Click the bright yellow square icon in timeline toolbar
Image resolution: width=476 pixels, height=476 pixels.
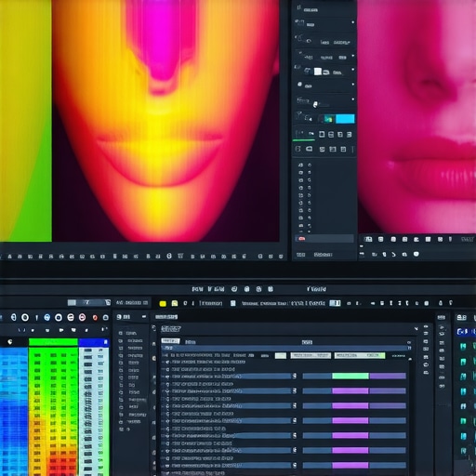(163, 303)
